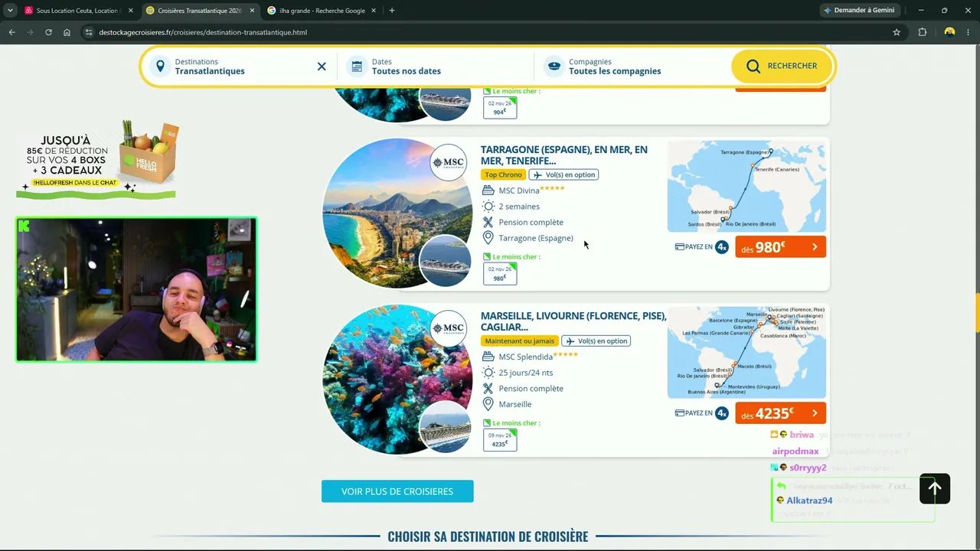
Task: Click the small MSC Splendida ship photo
Action: pos(445,427)
